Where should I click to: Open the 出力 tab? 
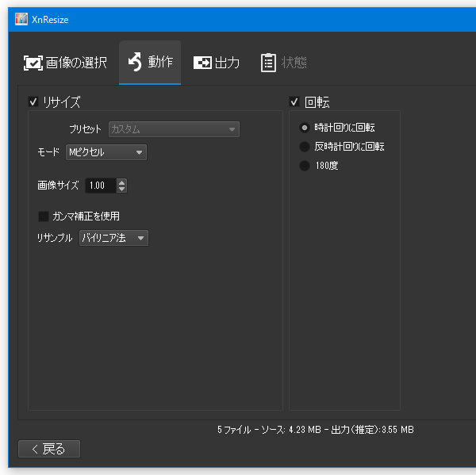(x=217, y=63)
